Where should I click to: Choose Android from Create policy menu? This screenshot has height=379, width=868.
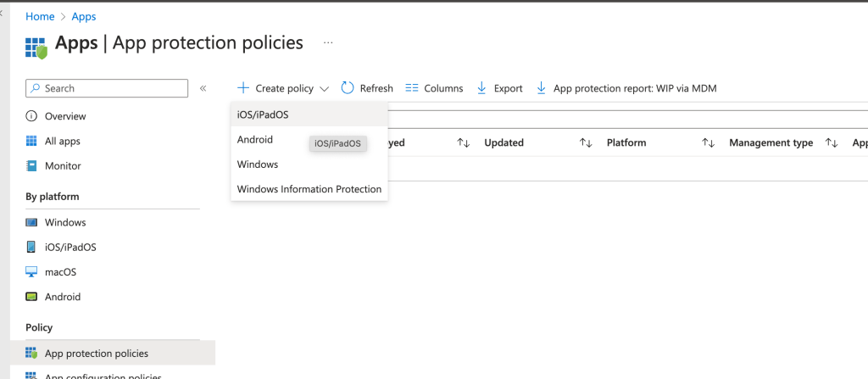tap(255, 139)
